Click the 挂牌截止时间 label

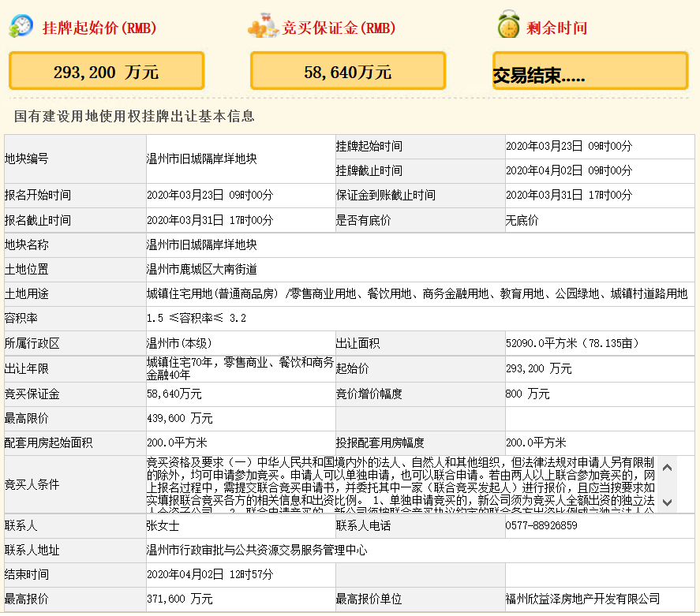(369, 171)
